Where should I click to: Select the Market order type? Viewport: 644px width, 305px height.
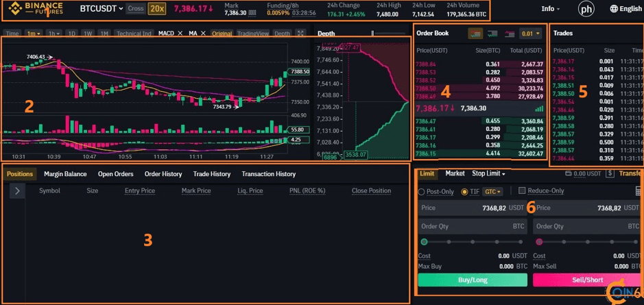click(x=455, y=173)
